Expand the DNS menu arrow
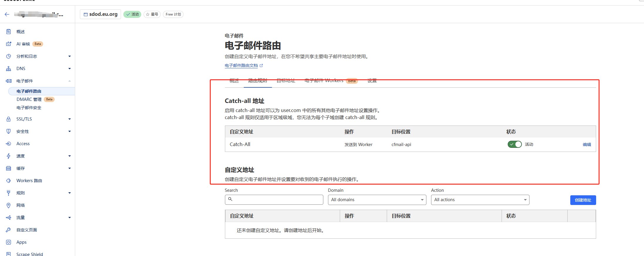 coord(70,68)
